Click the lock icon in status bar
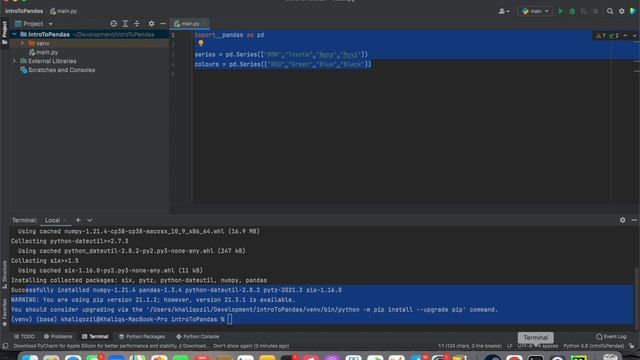 click(x=632, y=346)
